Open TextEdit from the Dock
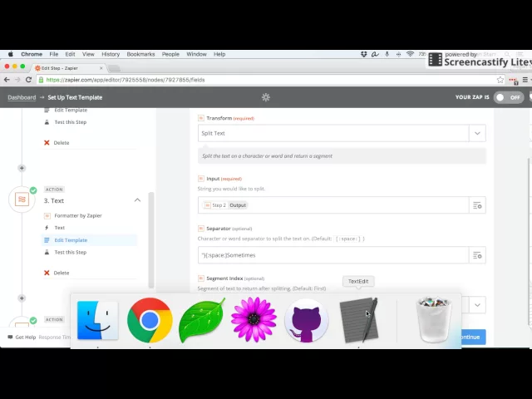The height and width of the screenshot is (399, 532). pos(358,320)
